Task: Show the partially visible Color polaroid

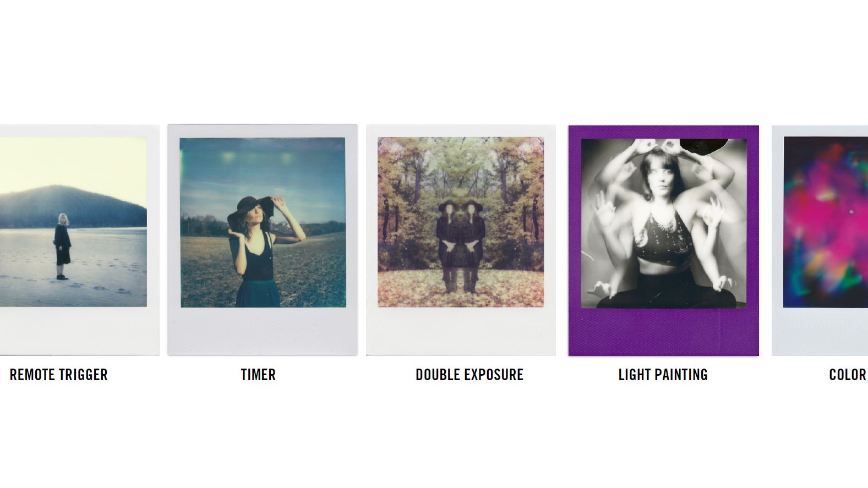Action: pyautogui.click(x=820, y=240)
